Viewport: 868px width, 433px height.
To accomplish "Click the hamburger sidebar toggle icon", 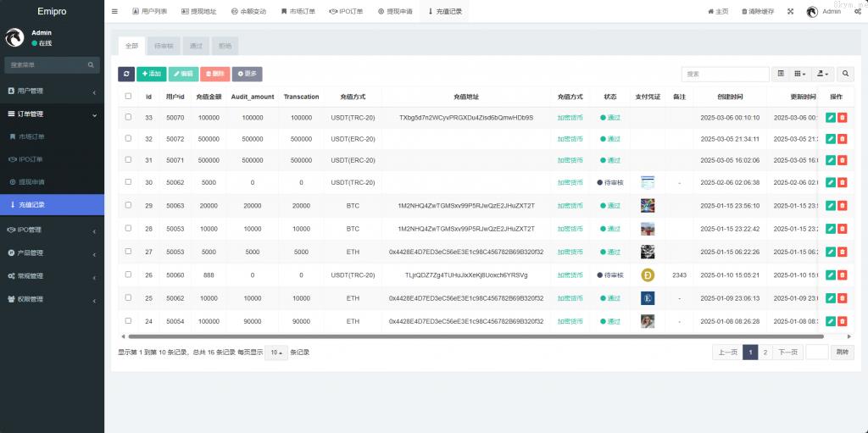I will tap(114, 12).
